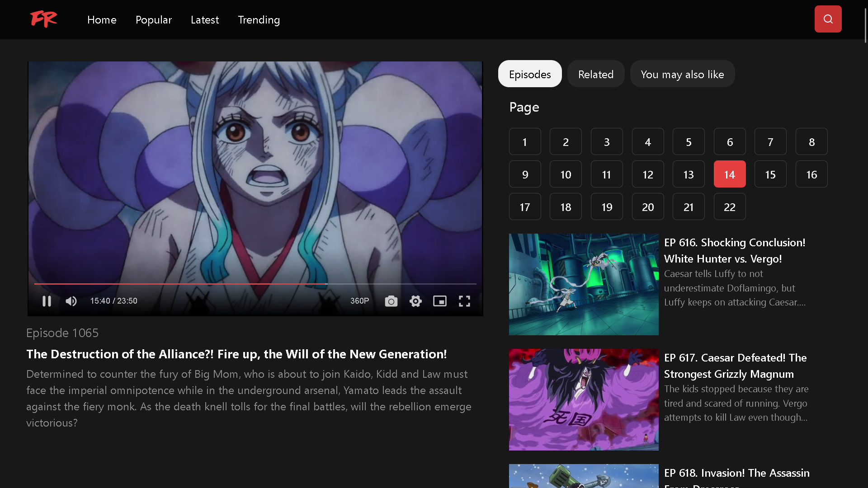The width and height of the screenshot is (868, 488).
Task: Pause the video playback
Action: tap(47, 301)
